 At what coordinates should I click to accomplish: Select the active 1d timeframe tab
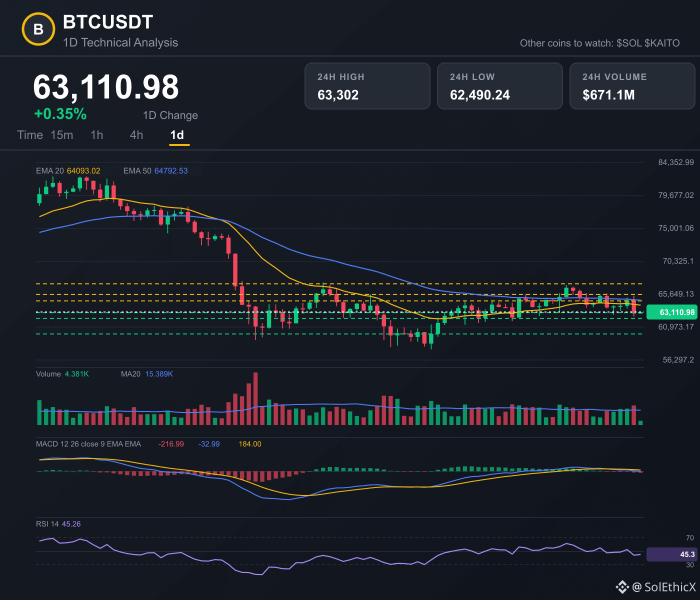pos(177,135)
